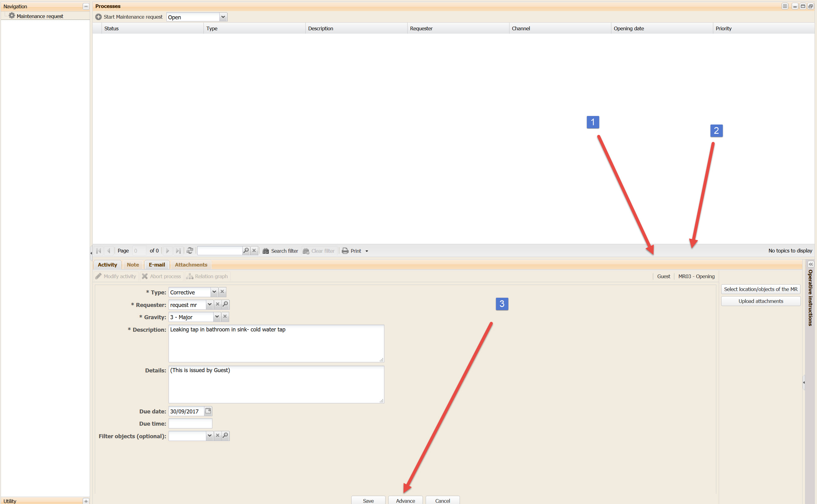The width and height of the screenshot is (817, 504).
Task: Click the refresh grid icon in paging toolbar
Action: [190, 251]
